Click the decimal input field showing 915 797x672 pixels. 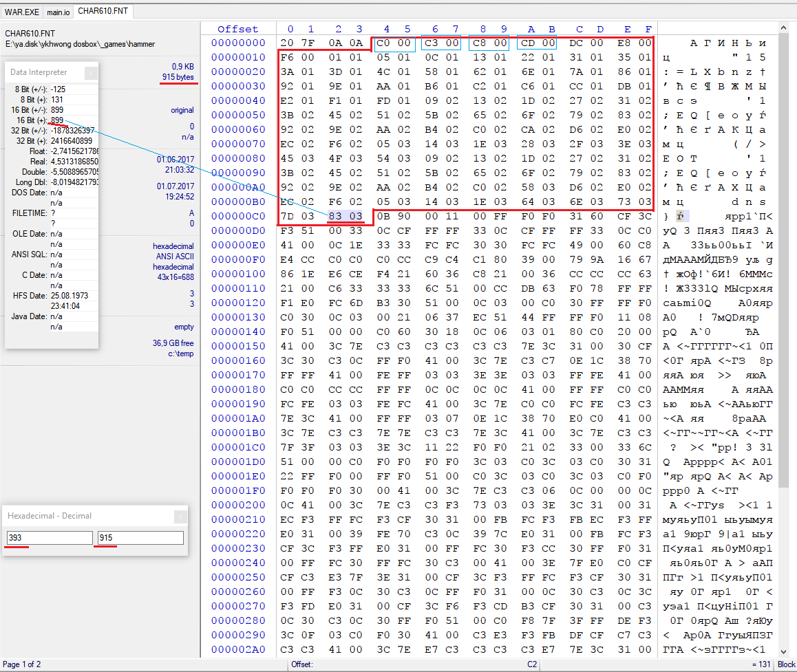(x=140, y=538)
